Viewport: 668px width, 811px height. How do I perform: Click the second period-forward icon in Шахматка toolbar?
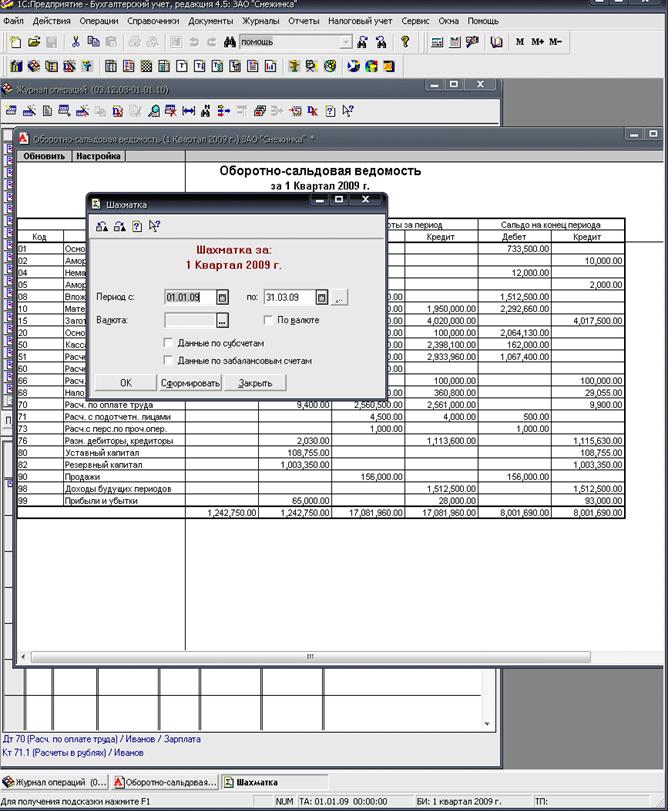coord(119,226)
